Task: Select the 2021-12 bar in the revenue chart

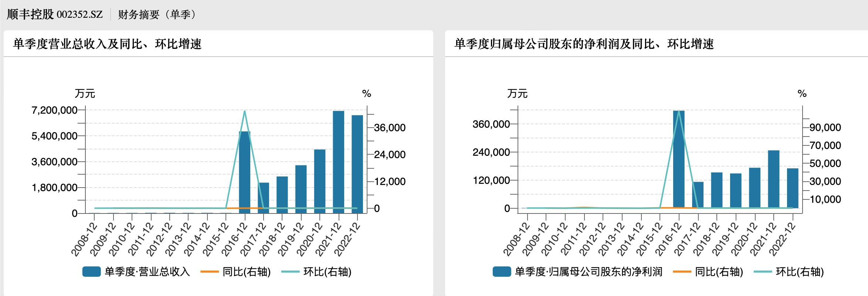Action: coord(338,163)
